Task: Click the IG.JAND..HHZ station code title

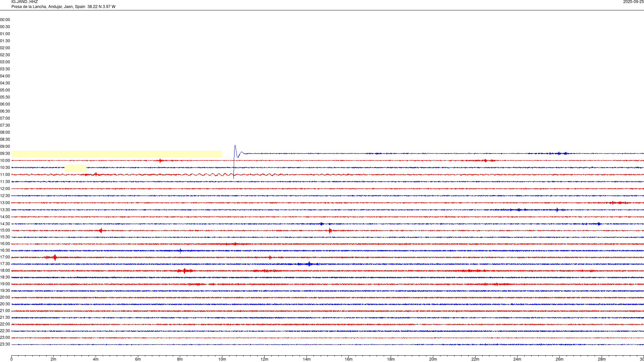Action: pos(24,2)
